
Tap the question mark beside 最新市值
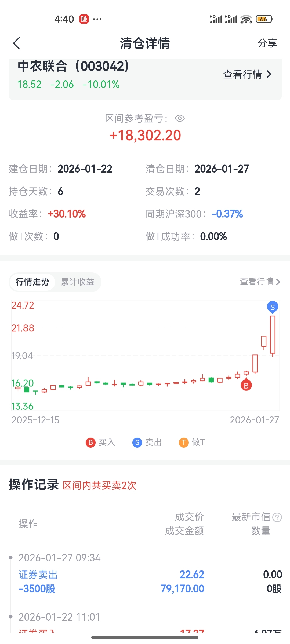click(277, 517)
